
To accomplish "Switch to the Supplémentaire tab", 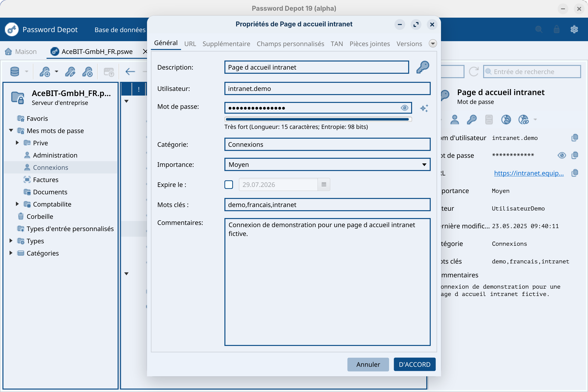I will (x=226, y=44).
